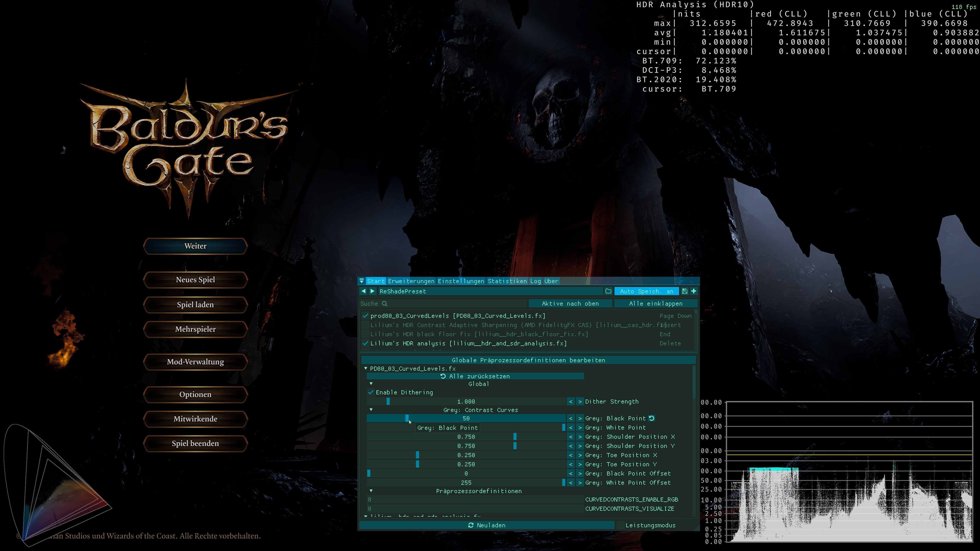Collapse the Präprozessordefinitionen section
The width and height of the screenshot is (980, 551).
point(371,491)
